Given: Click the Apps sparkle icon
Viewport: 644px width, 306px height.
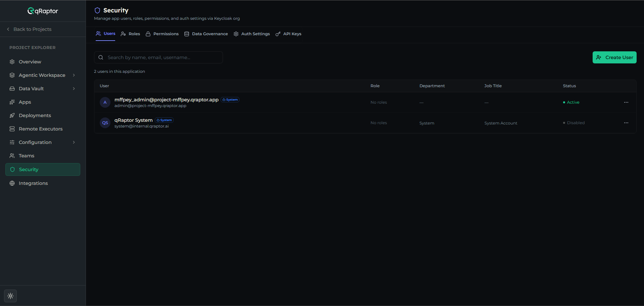Looking at the screenshot, I should point(12,102).
